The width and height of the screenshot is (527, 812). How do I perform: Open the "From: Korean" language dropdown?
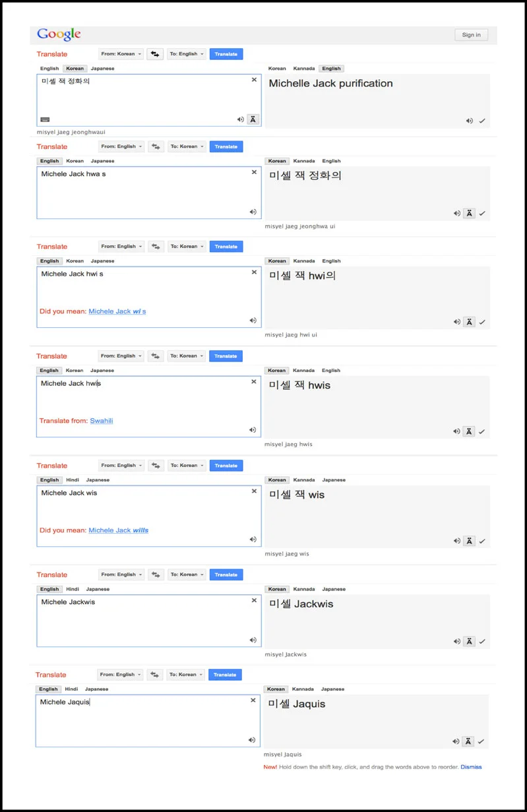[121, 54]
